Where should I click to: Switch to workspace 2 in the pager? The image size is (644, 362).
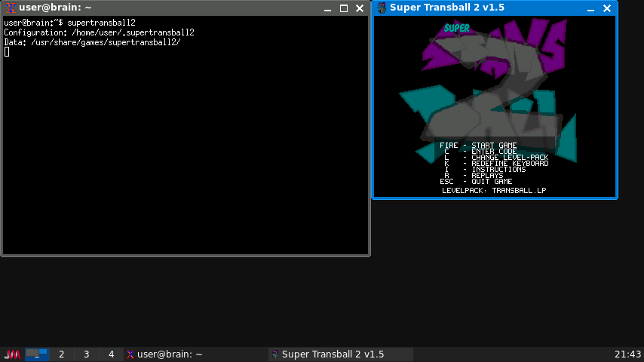coord(62,354)
